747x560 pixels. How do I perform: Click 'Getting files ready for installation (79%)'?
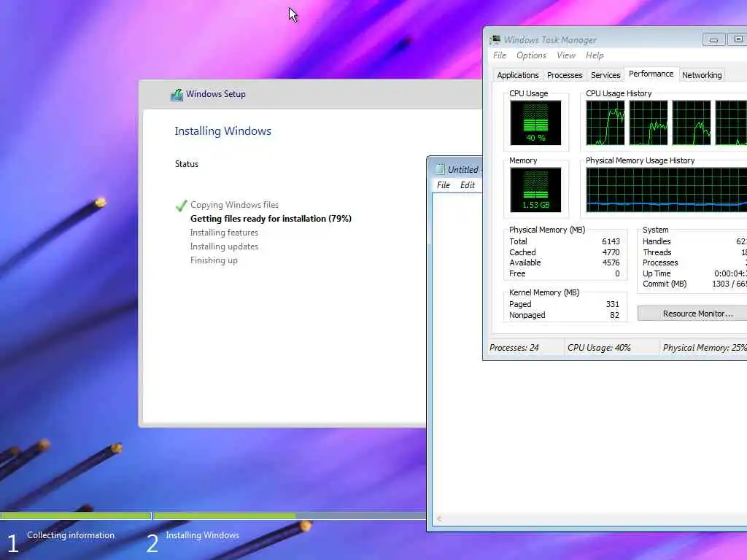pyautogui.click(x=271, y=219)
